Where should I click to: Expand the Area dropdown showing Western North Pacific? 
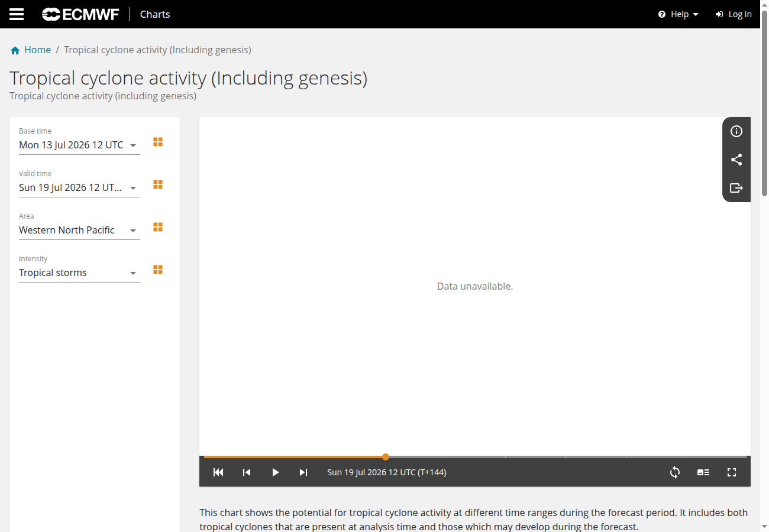[79, 231]
